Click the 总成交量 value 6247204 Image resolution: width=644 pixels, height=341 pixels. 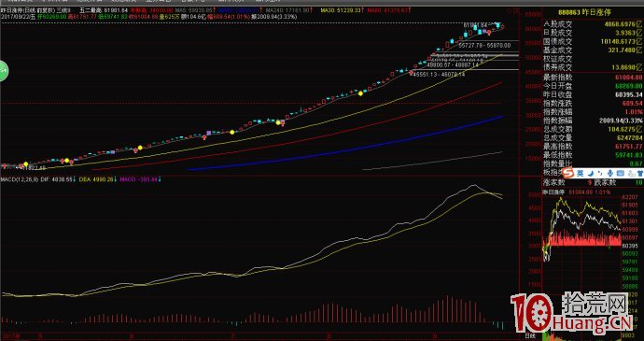tap(630, 137)
